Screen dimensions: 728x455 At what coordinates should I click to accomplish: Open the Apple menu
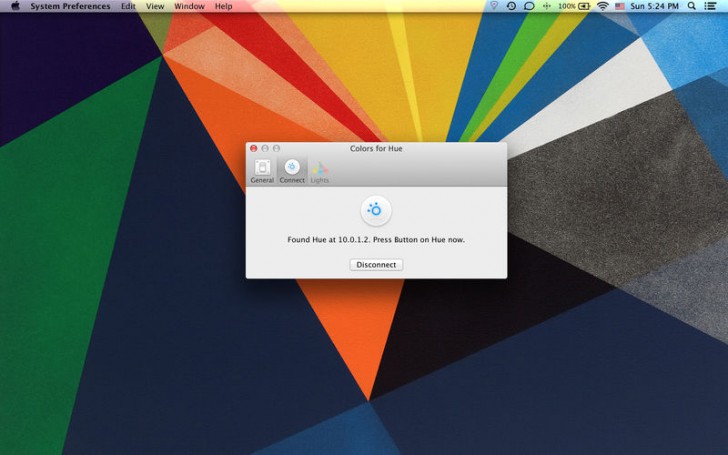pos(15,6)
